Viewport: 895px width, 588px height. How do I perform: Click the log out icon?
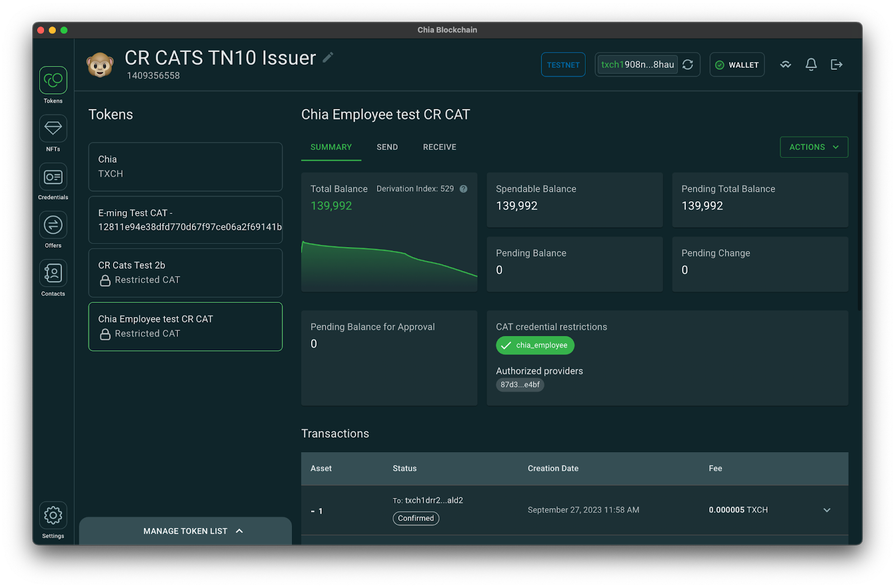(x=837, y=65)
